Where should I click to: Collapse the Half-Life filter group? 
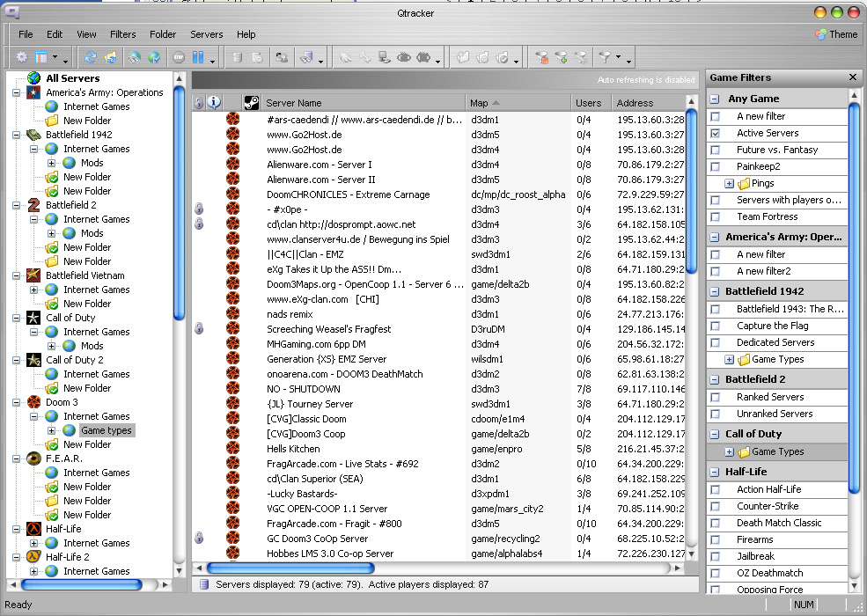pos(715,473)
